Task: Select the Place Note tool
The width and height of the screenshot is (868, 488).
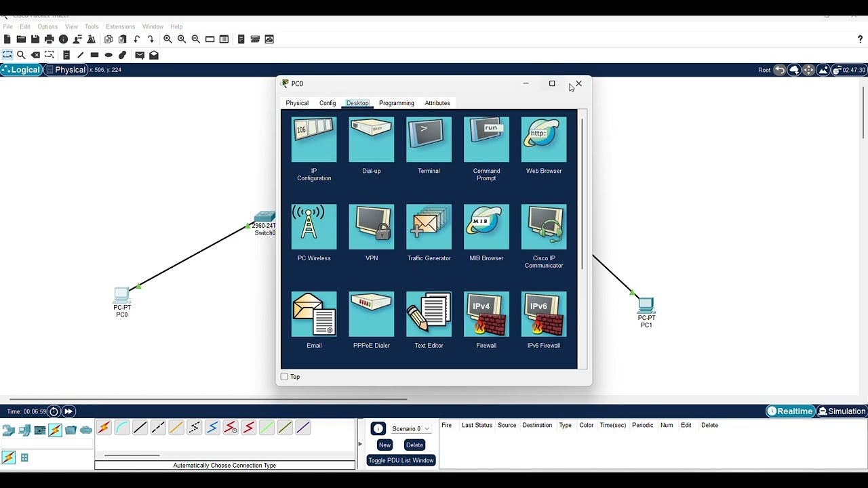Action: click(66, 55)
